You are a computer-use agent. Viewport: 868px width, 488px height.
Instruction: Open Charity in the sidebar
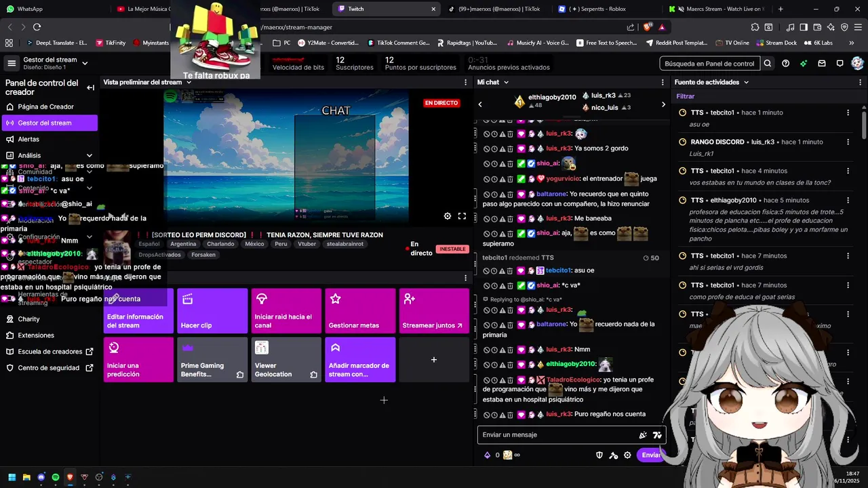(x=50, y=319)
